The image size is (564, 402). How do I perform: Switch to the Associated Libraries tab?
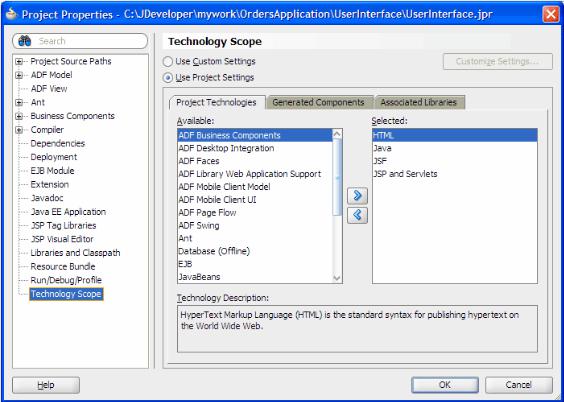point(419,102)
